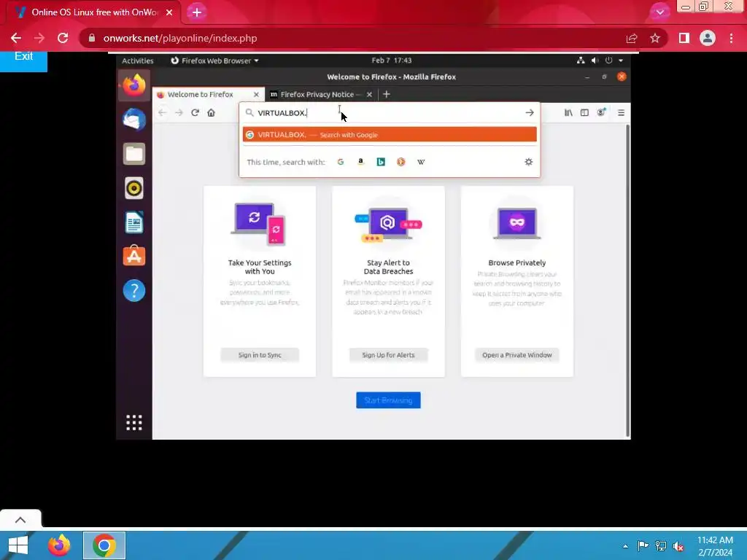The image size is (747, 560).
Task: Open Firefox Library icon
Action: (568, 113)
